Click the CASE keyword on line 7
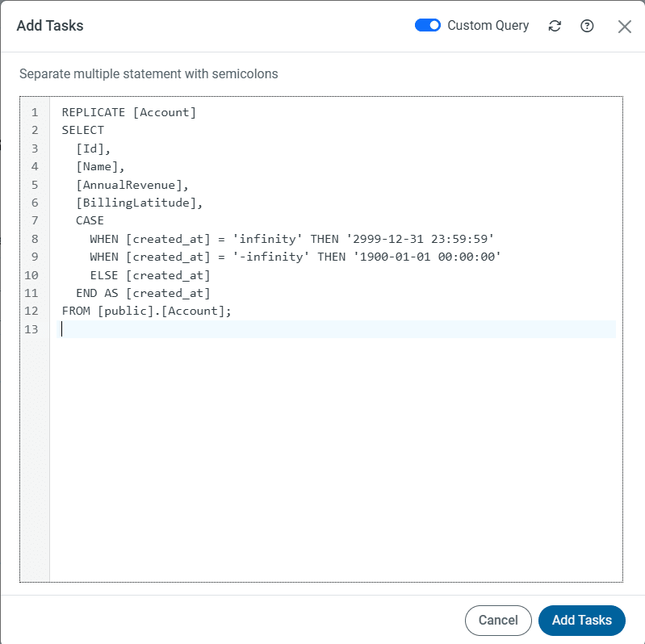The width and height of the screenshot is (645, 644). coord(90,220)
